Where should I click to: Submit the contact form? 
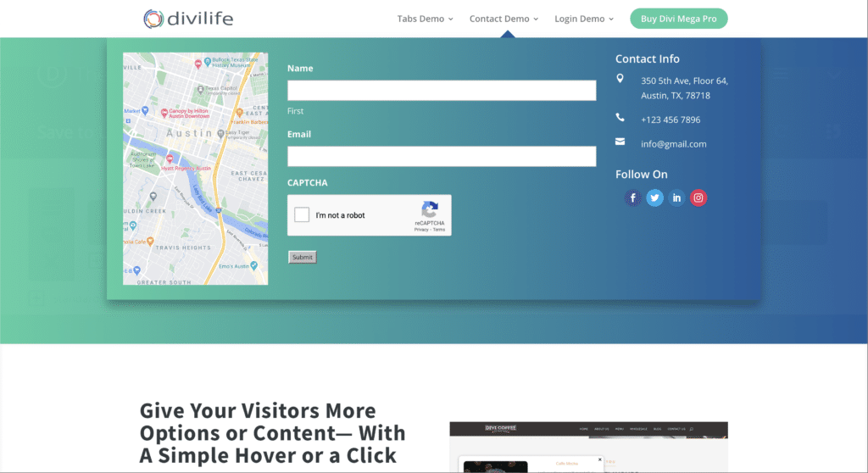click(x=302, y=257)
